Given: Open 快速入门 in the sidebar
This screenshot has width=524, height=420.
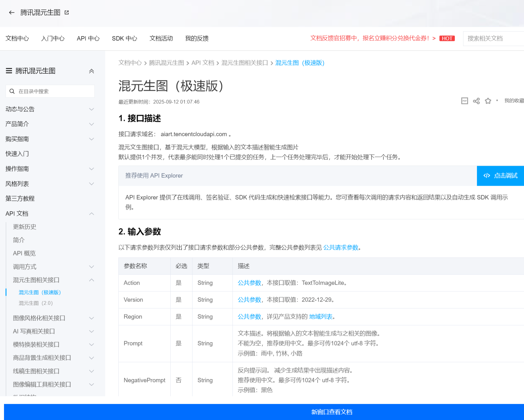Looking at the screenshot, I should pos(17,154).
